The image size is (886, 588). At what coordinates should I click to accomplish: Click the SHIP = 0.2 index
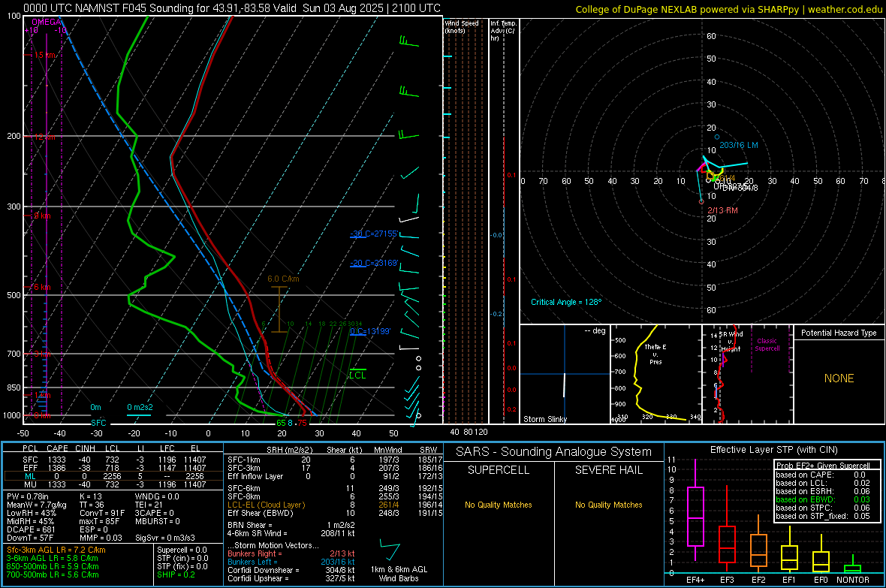point(176,574)
